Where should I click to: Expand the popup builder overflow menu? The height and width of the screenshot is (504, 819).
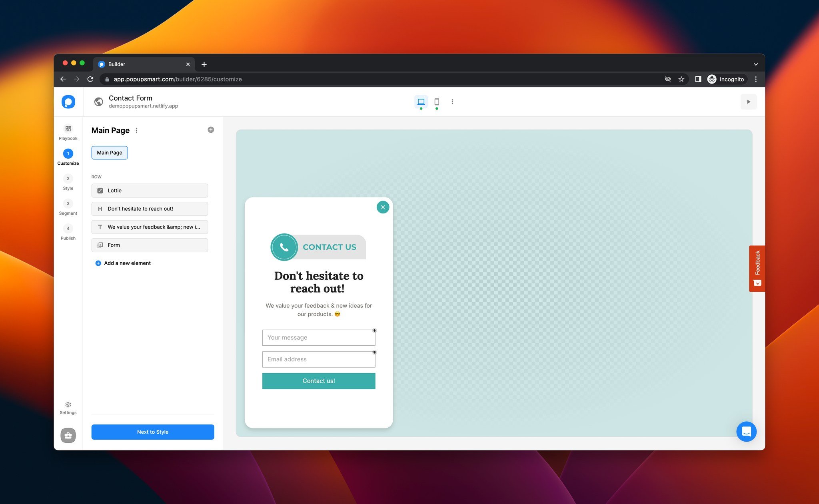pyautogui.click(x=453, y=102)
